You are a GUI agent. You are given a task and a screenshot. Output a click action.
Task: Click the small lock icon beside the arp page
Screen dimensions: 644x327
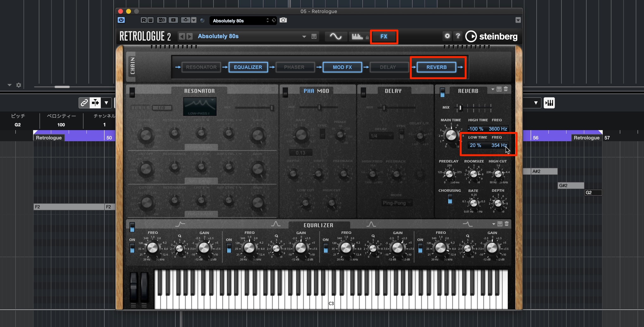pos(367,38)
